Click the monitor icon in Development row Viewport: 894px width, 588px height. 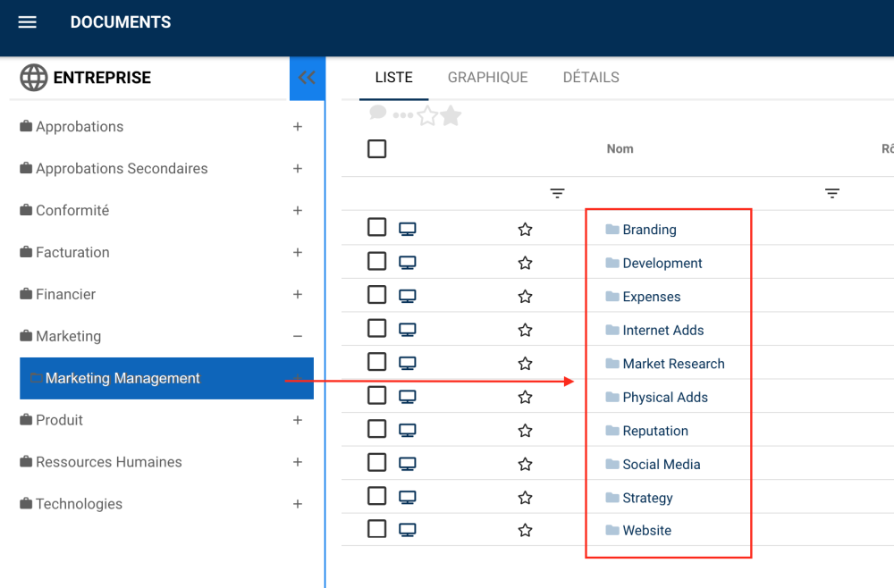click(x=408, y=263)
